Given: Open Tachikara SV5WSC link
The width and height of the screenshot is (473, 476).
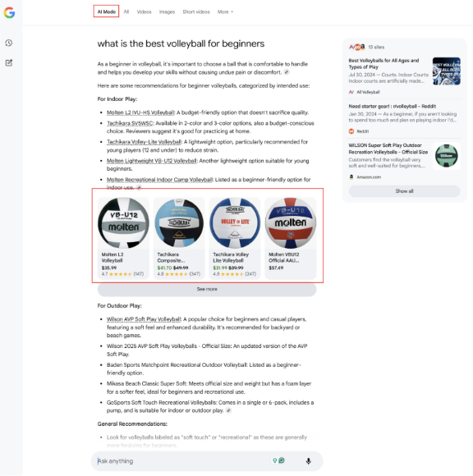Looking at the screenshot, I should tap(130, 123).
